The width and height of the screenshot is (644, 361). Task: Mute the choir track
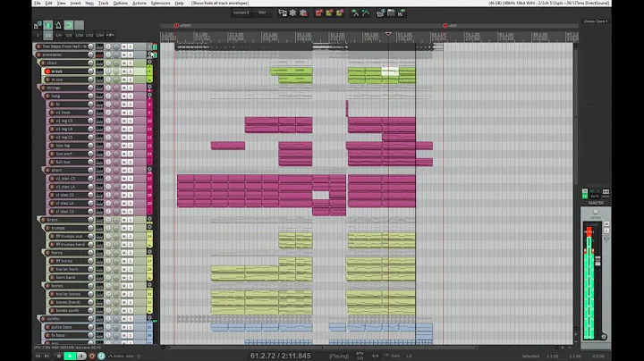pos(123,63)
